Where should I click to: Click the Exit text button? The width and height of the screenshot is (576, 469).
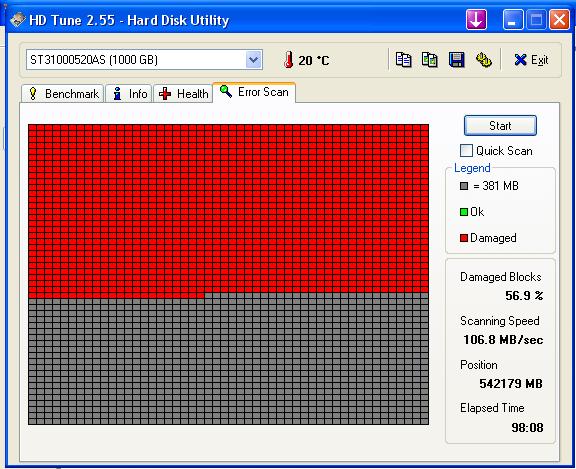[x=540, y=60]
